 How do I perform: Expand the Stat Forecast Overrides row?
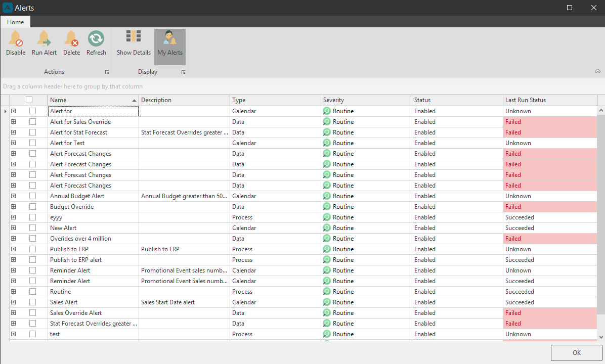coord(14,324)
